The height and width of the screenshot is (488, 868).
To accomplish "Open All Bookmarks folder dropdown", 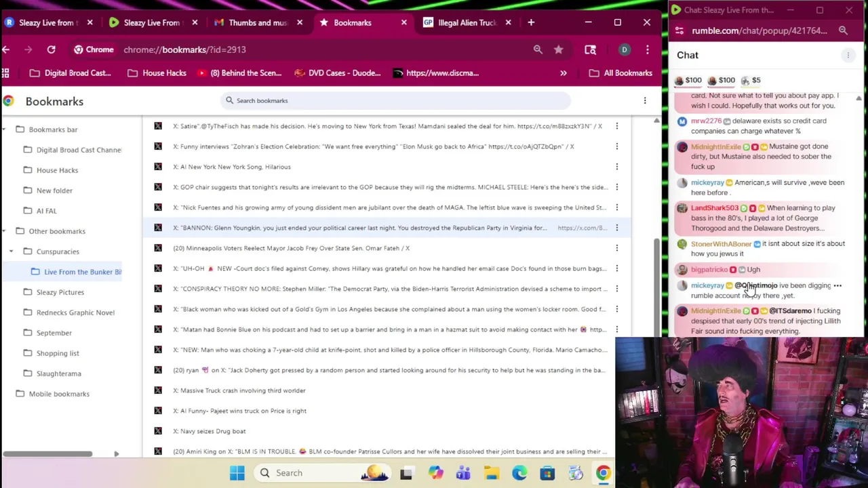I will pyautogui.click(x=620, y=73).
